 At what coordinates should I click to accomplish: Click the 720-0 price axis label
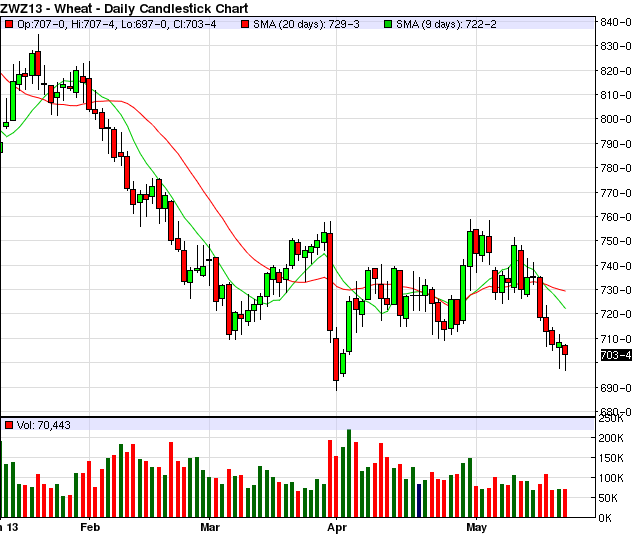coord(616,314)
